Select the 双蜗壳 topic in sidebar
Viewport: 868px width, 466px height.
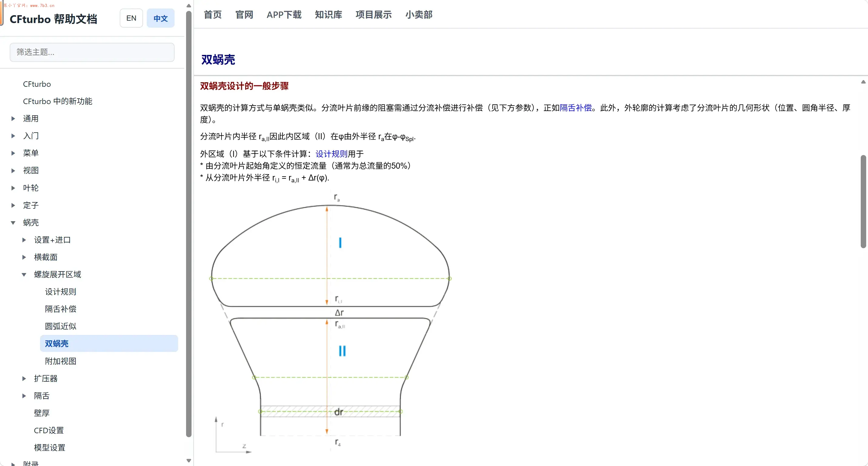[x=109, y=344]
